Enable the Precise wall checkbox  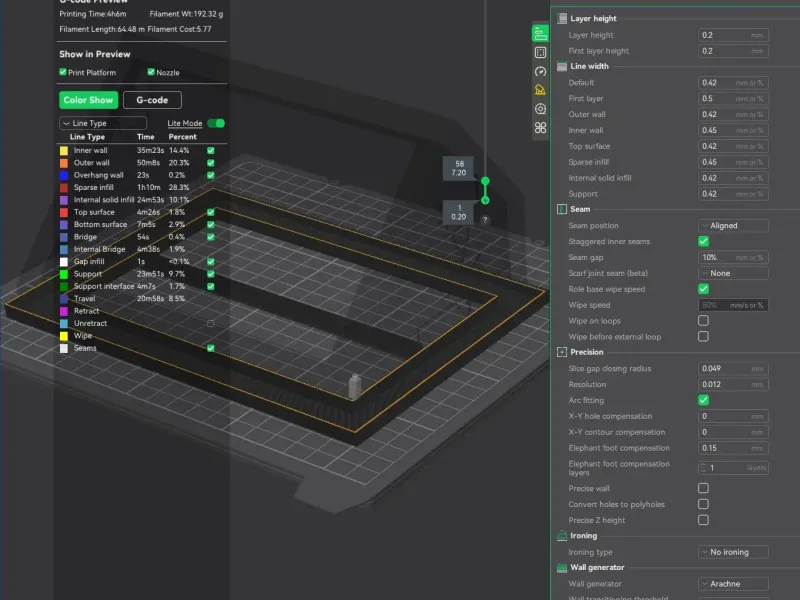[703, 488]
